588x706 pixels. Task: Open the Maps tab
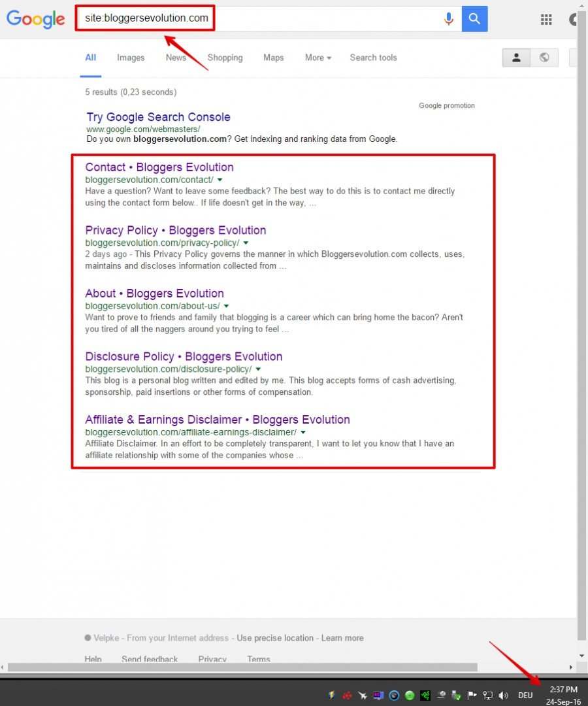274,58
